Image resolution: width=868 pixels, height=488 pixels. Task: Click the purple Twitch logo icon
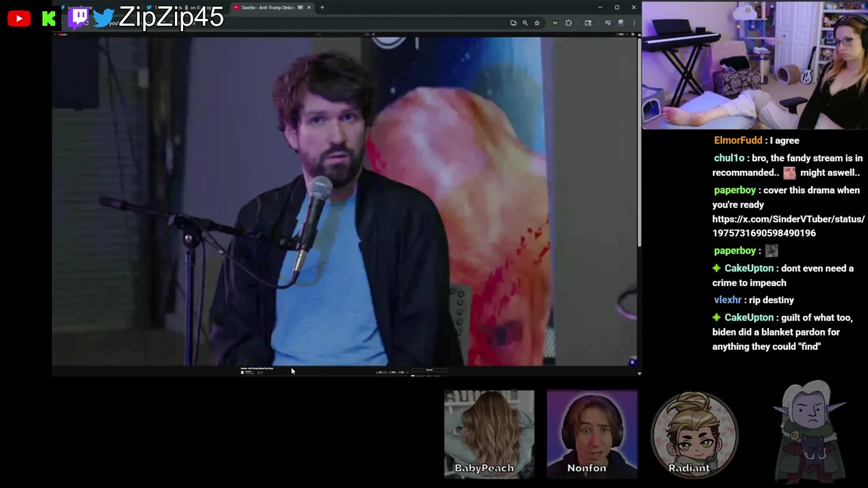pyautogui.click(x=79, y=18)
